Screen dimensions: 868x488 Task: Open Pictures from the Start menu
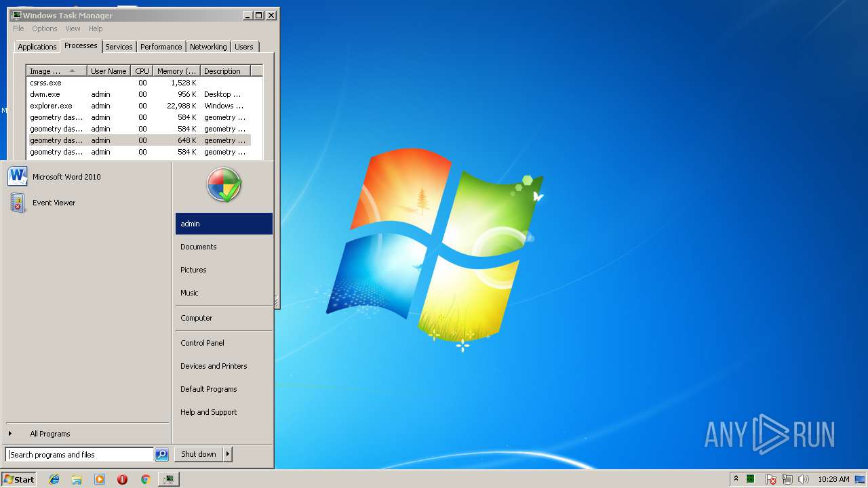click(224, 270)
